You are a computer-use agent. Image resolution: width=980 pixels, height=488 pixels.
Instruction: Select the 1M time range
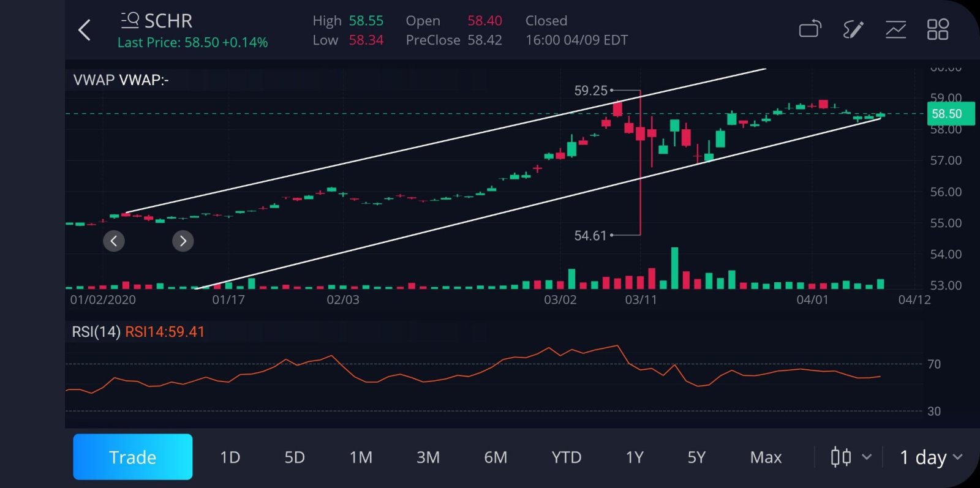(x=361, y=457)
